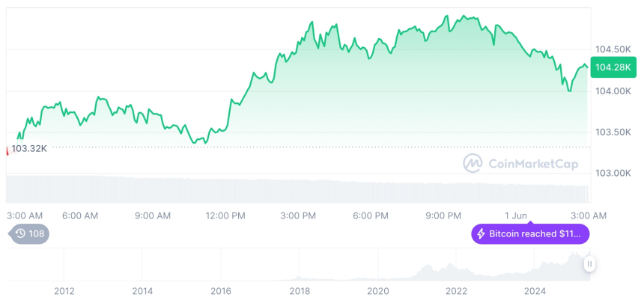Click the 1 Jun date axis label

[x=515, y=215]
